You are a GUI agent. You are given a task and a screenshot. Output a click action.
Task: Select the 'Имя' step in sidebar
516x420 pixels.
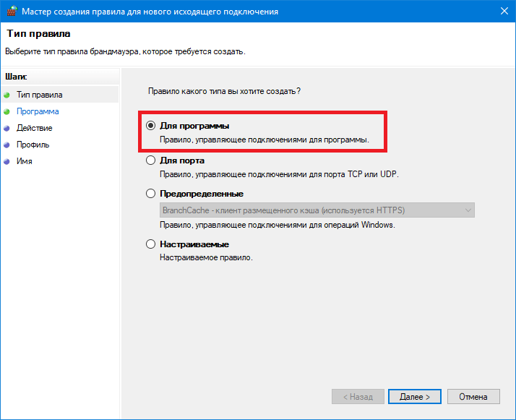coord(25,161)
